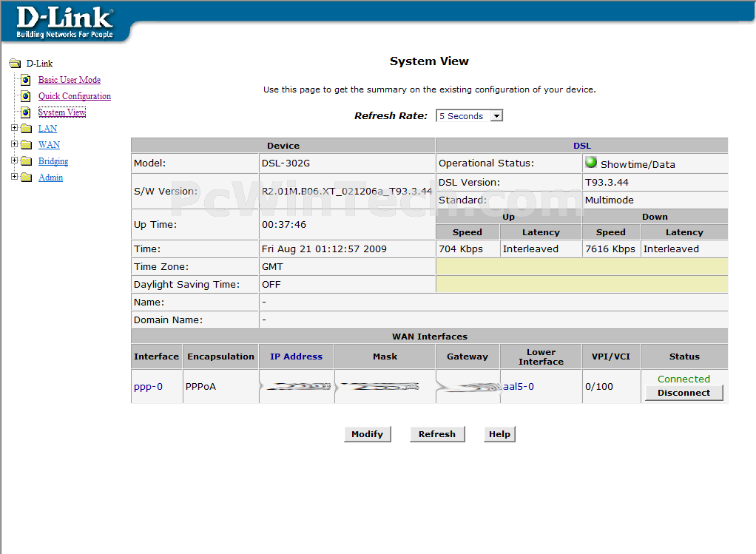Click the Time value Fri Aug 21
Viewport: 756px width, 554px height.
[x=324, y=249]
